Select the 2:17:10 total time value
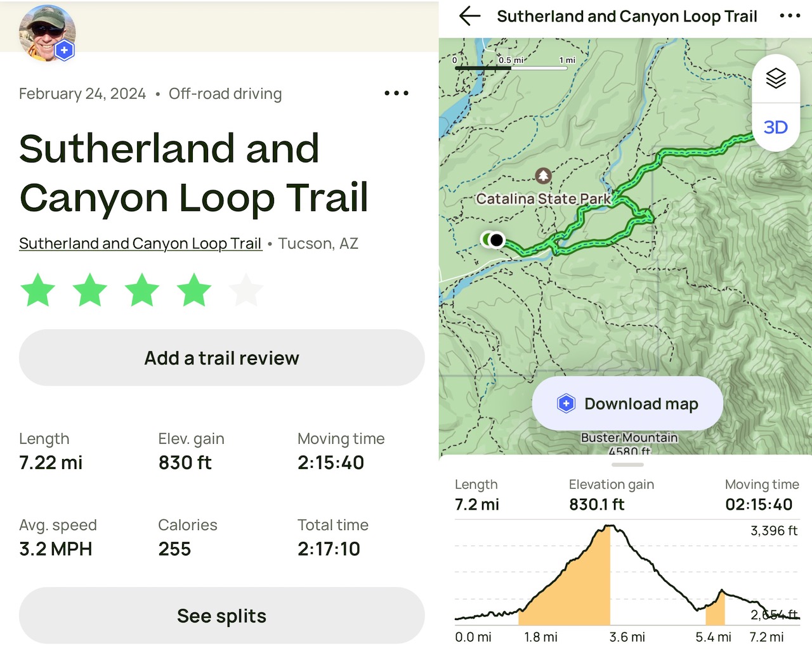Screen dimensions: 812x658 [x=329, y=548]
